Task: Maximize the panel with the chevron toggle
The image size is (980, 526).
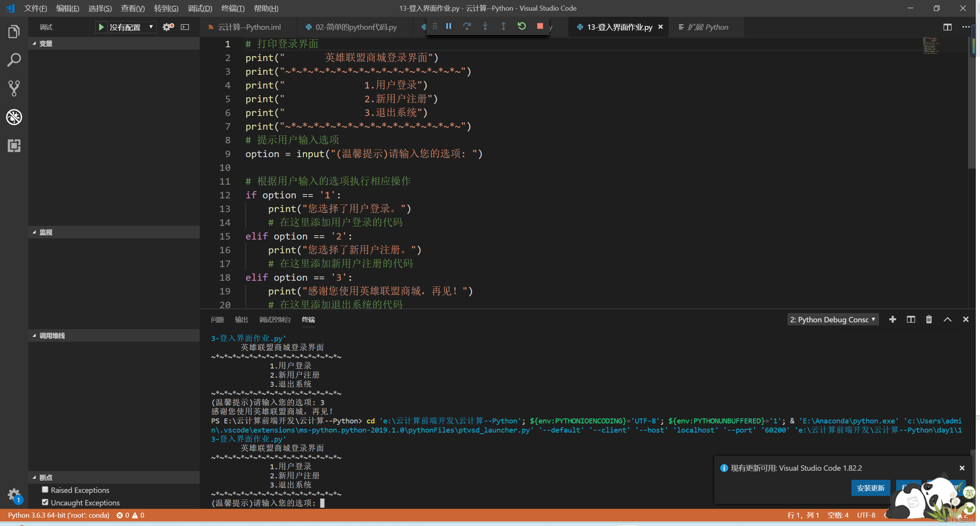Action: click(x=948, y=319)
